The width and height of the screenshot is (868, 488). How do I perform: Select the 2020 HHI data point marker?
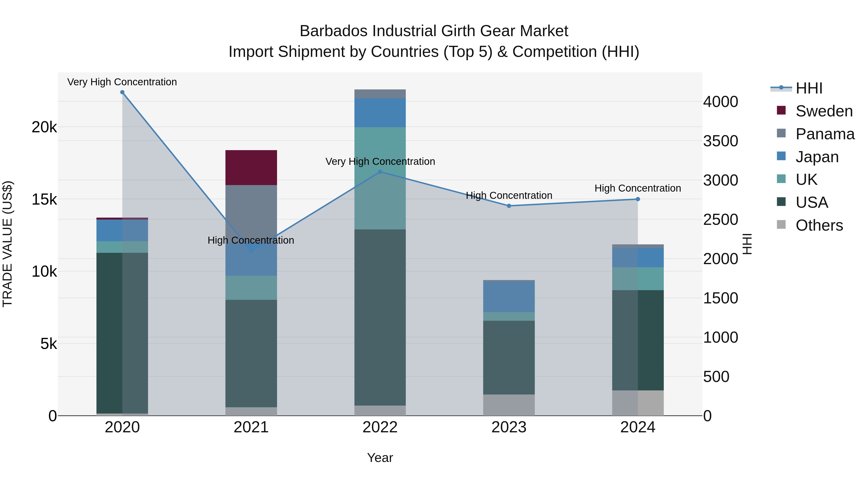coord(122,92)
